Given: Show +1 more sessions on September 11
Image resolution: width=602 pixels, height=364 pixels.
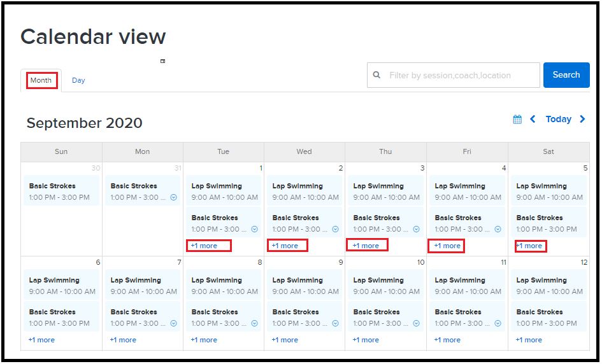Looking at the screenshot, I should tap(447, 340).
